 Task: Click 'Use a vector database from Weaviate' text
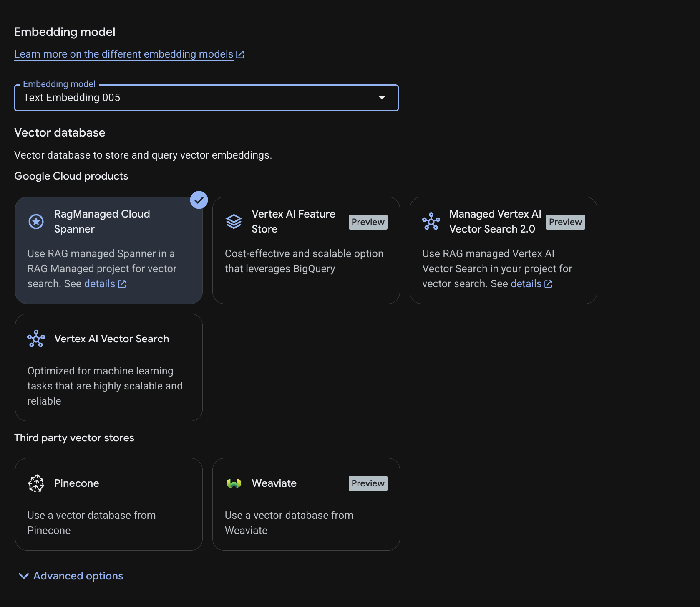point(289,523)
